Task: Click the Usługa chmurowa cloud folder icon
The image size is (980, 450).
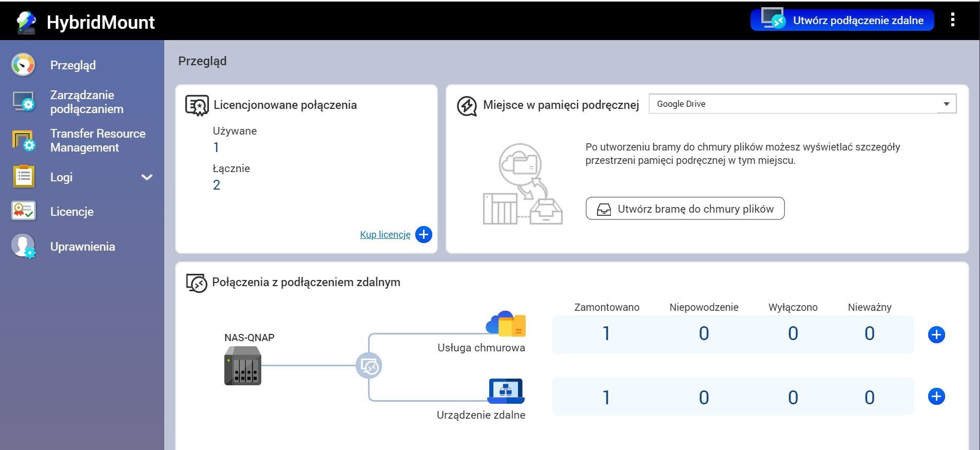Action: (506, 324)
